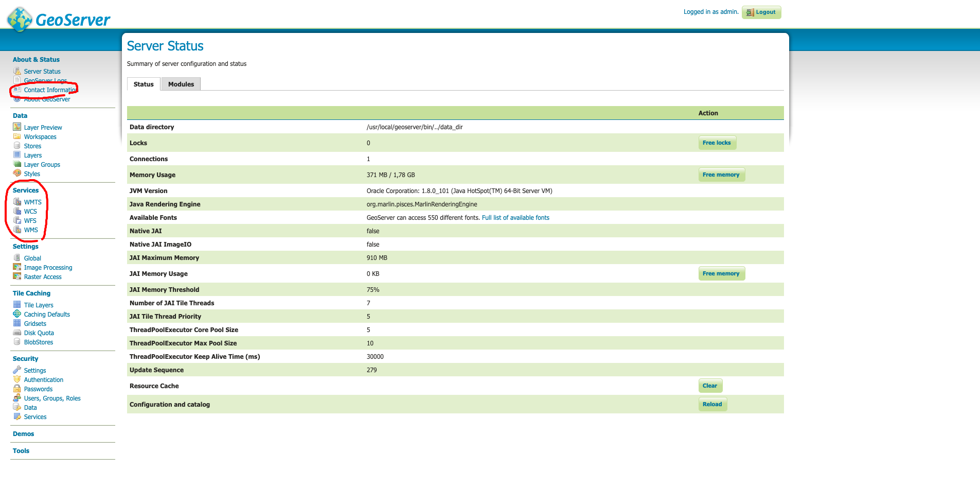Open the Authentication link text

[44, 380]
